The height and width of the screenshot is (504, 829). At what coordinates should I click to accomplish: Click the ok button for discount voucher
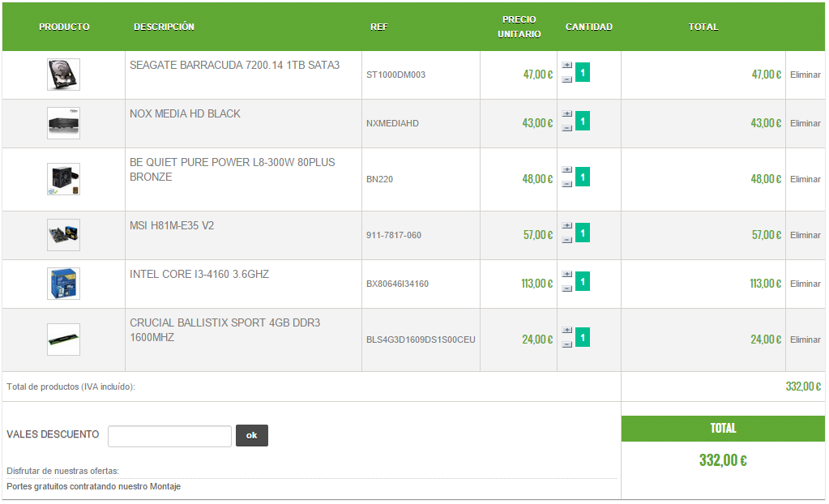[x=252, y=435]
